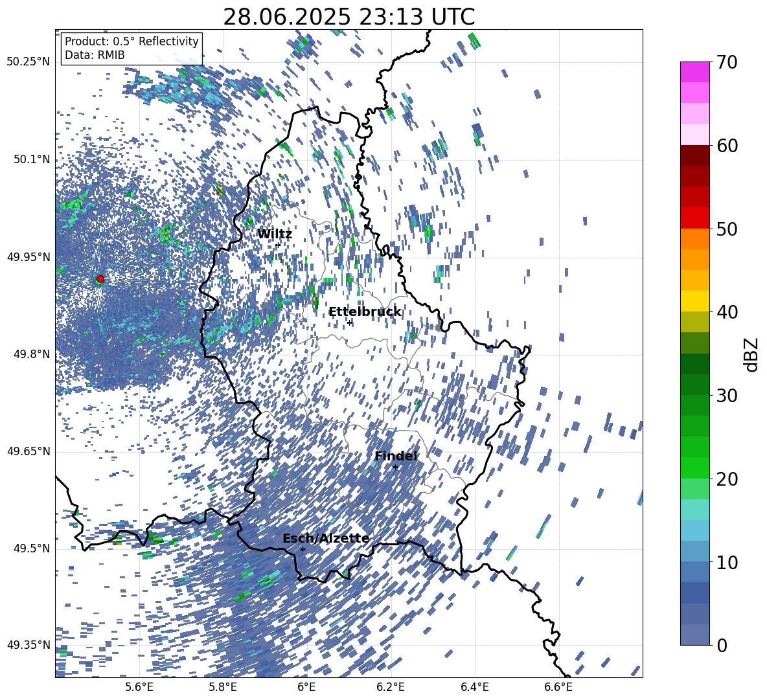Click 'Product: 0.5° Reflectivity' text

132,41
